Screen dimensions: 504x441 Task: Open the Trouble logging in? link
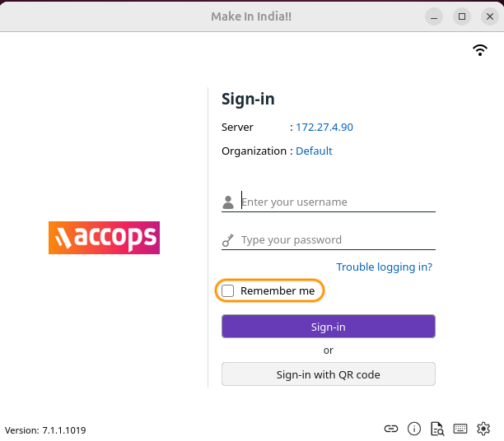coord(384,267)
